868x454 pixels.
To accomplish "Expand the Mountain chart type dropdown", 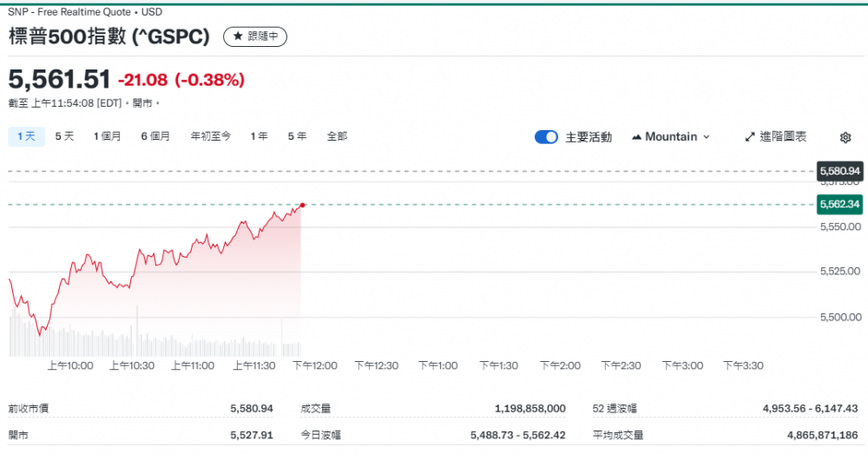I will tap(671, 136).
